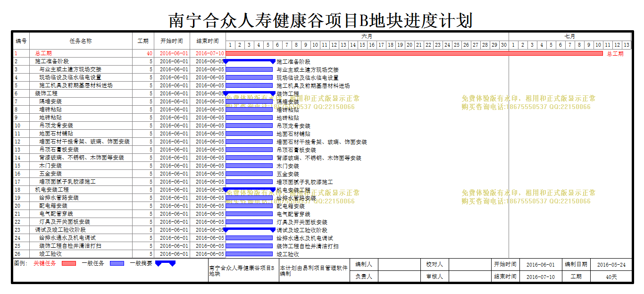This screenshot has height=294, width=644.
Task: Click the Gantt bar for 灯具及开关面板安装
Action: [249, 222]
